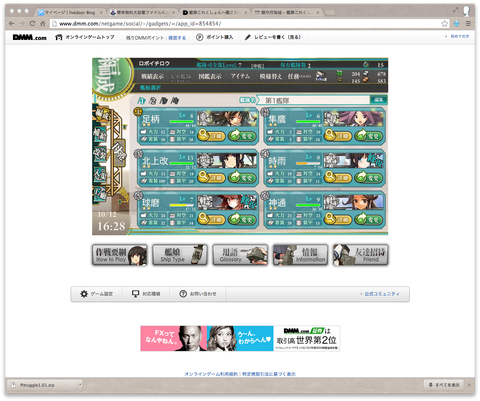Open 対応環境 supported environment

tap(146, 294)
